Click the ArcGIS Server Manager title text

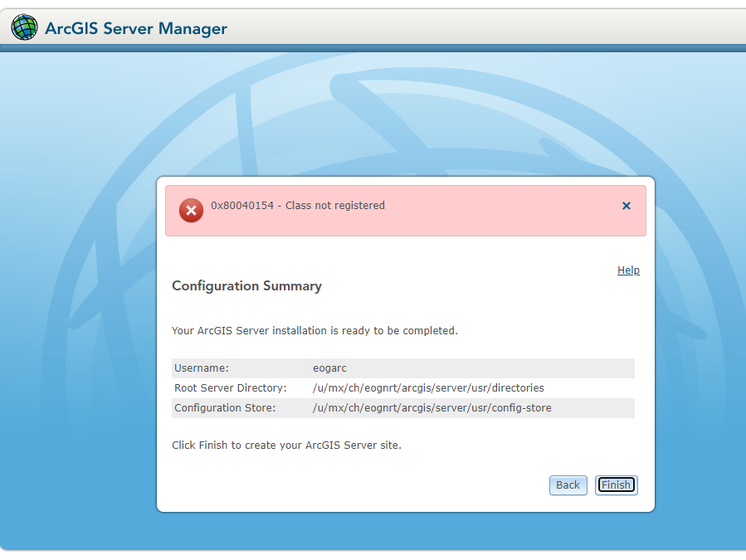136,29
